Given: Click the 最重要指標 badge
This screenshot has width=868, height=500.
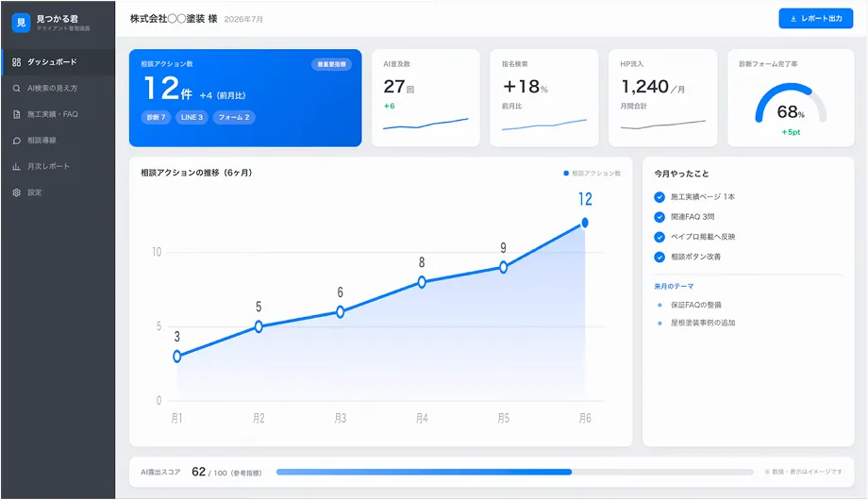Looking at the screenshot, I should pyautogui.click(x=331, y=64).
